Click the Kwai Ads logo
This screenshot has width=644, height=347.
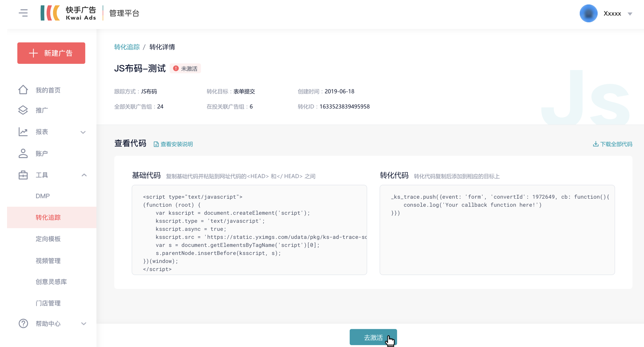tap(68, 13)
